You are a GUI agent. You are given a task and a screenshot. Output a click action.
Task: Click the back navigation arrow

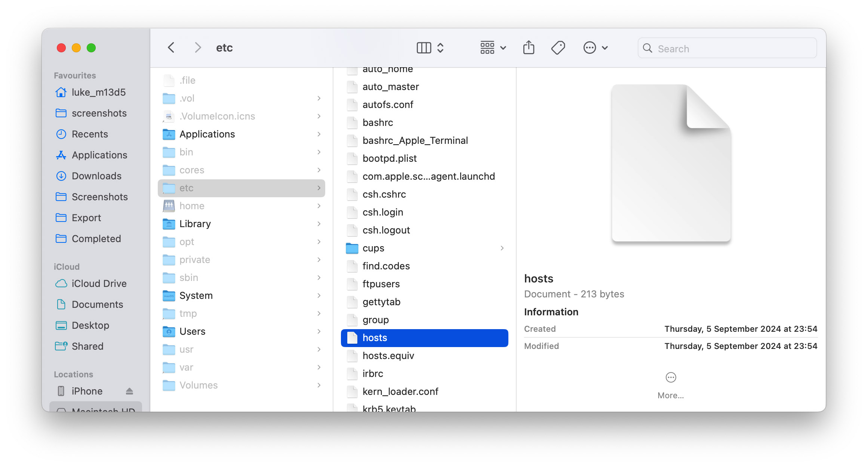171,48
